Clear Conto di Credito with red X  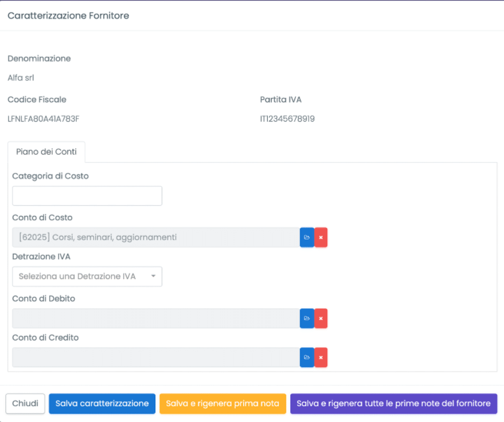click(x=321, y=357)
